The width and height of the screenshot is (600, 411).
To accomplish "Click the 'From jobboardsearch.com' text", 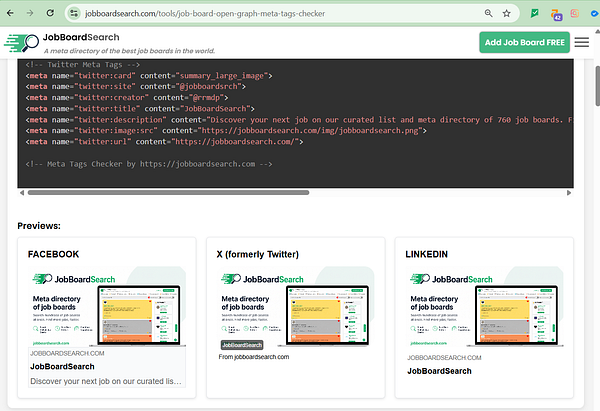I will pos(254,357).
